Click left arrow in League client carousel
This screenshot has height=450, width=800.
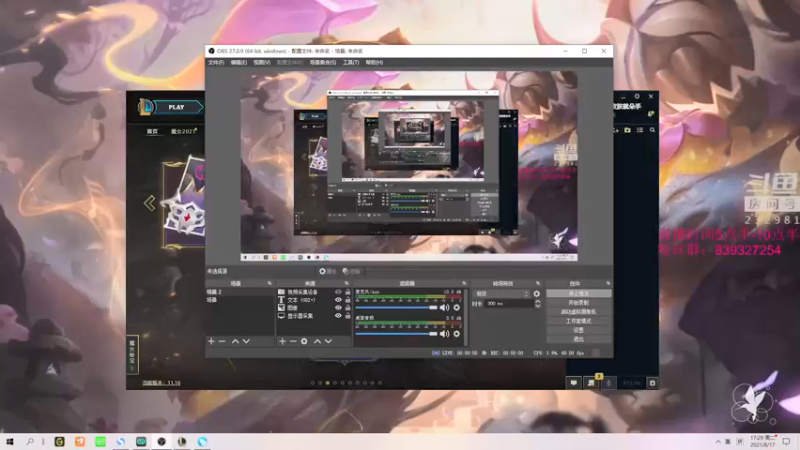tap(149, 203)
